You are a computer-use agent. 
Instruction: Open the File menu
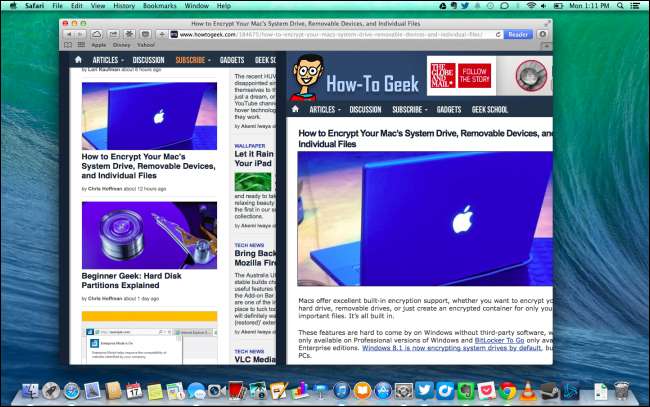point(57,6)
